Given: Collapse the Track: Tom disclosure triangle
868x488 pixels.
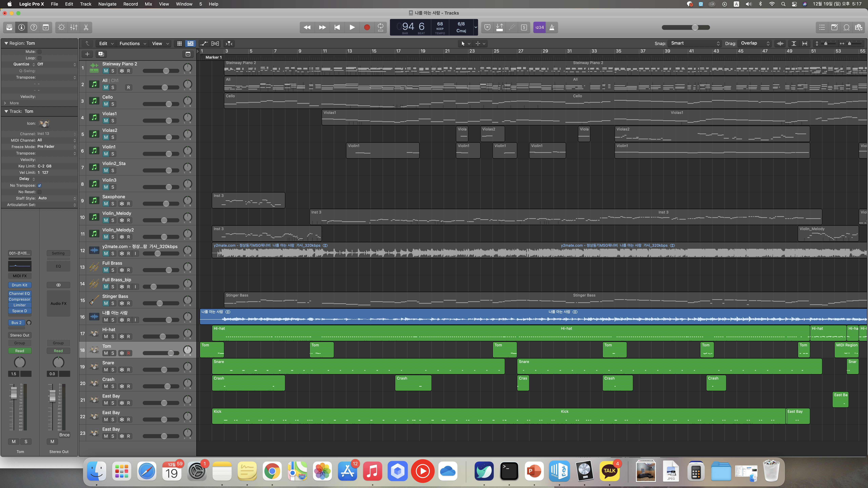Looking at the screenshot, I should pos(6,111).
